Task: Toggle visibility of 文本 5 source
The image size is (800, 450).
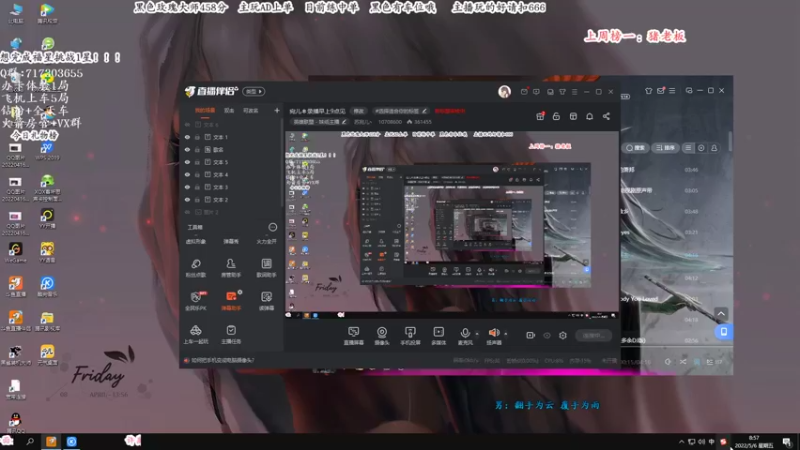Action: [x=187, y=162]
